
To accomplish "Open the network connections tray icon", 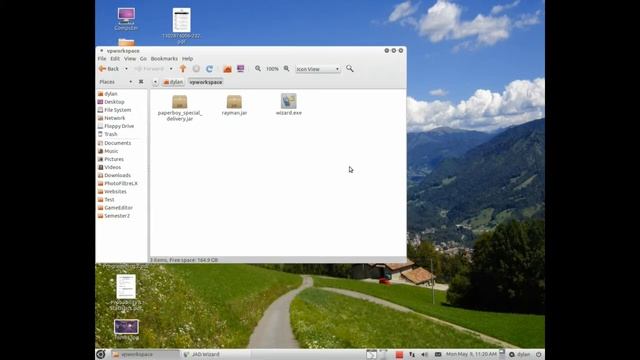I will (412, 355).
